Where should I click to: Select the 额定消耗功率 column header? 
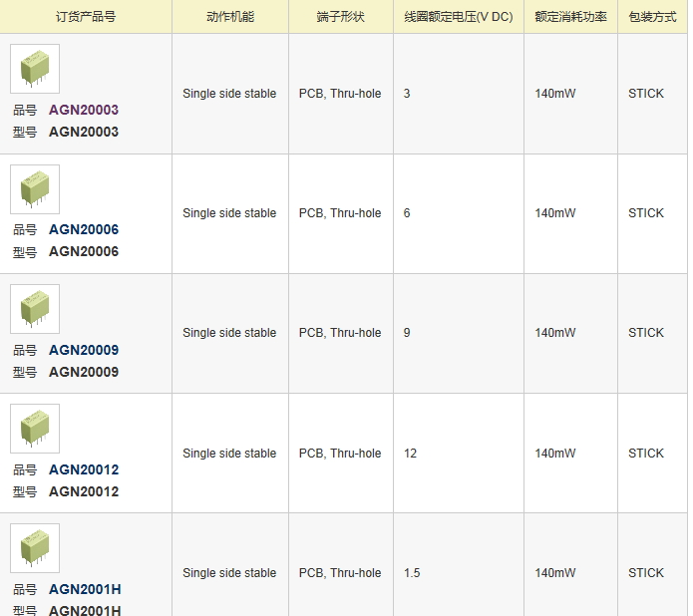click(570, 17)
